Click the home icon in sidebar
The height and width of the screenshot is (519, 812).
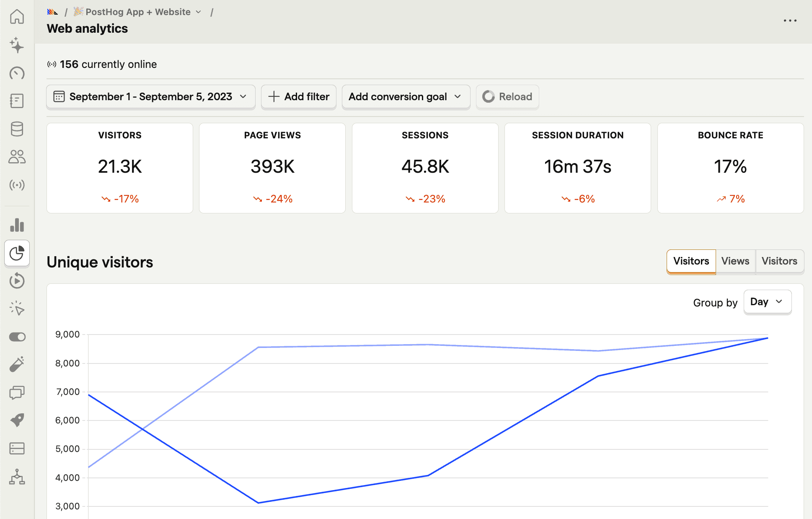pyautogui.click(x=17, y=17)
